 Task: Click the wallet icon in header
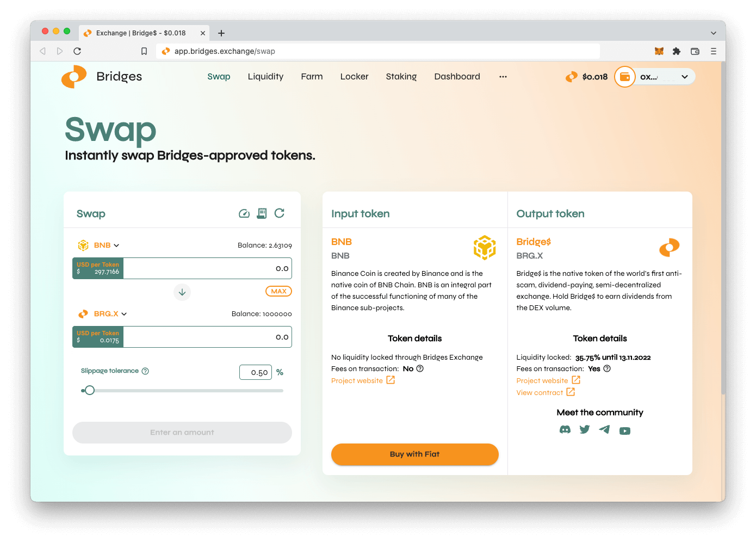click(x=625, y=77)
